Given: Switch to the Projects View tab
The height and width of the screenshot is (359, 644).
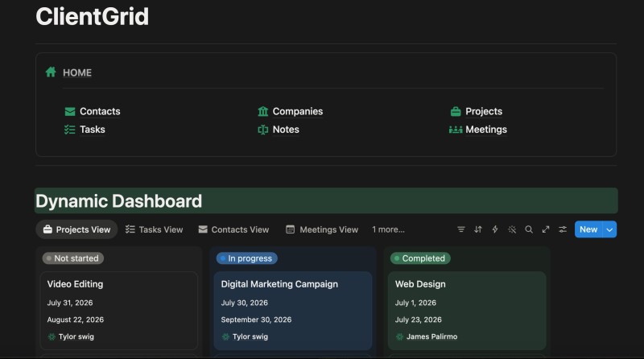Looking at the screenshot, I should (x=76, y=229).
